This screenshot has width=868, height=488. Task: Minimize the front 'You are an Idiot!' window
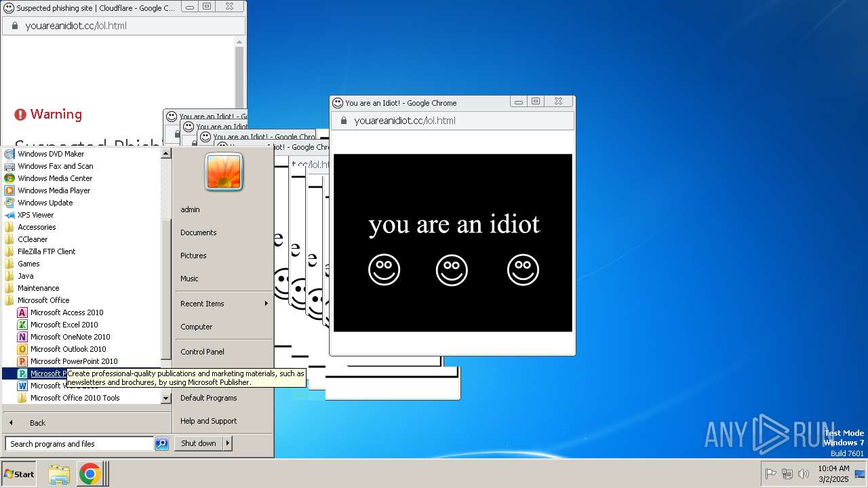point(519,102)
